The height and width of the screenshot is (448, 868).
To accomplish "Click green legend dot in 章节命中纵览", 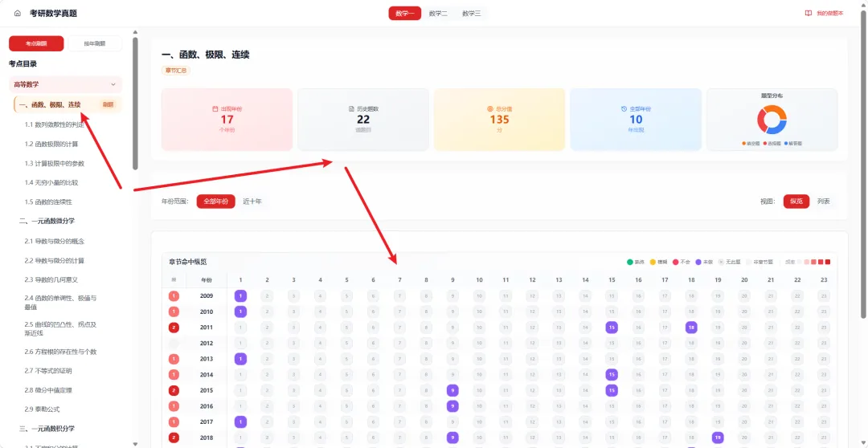I will coord(630,263).
